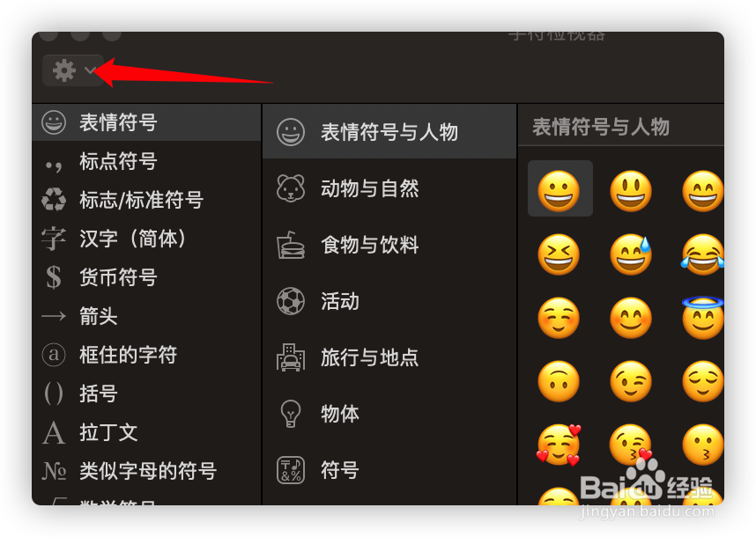This screenshot has width=756, height=537.
Task: Click the dollar sign 货币符号 icon
Action: pyautogui.click(x=54, y=277)
